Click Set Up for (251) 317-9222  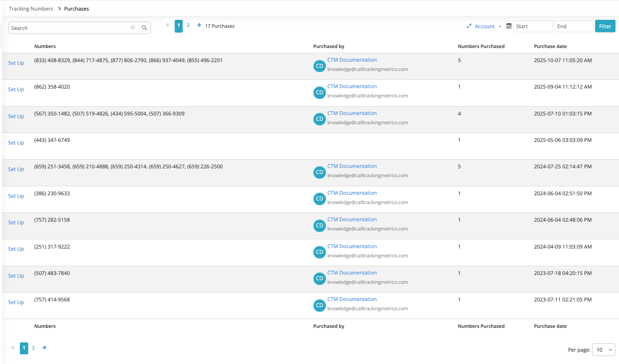coord(16,249)
